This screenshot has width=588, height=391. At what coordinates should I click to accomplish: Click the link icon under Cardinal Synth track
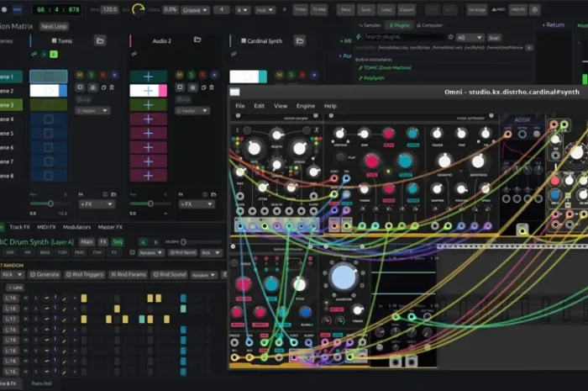pos(234,54)
